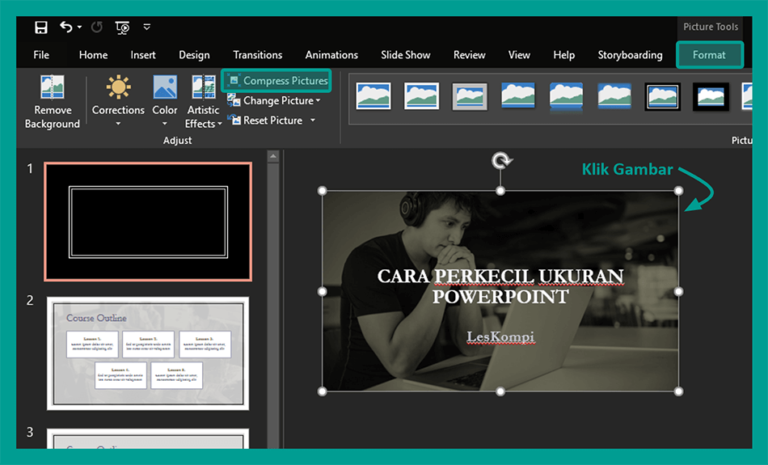Open Customize Quick Access Toolbar dropdown
The height and width of the screenshot is (465, 768).
pyautogui.click(x=146, y=27)
